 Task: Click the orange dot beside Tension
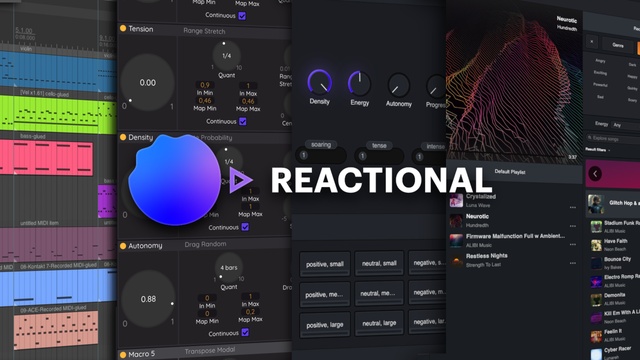[123, 29]
